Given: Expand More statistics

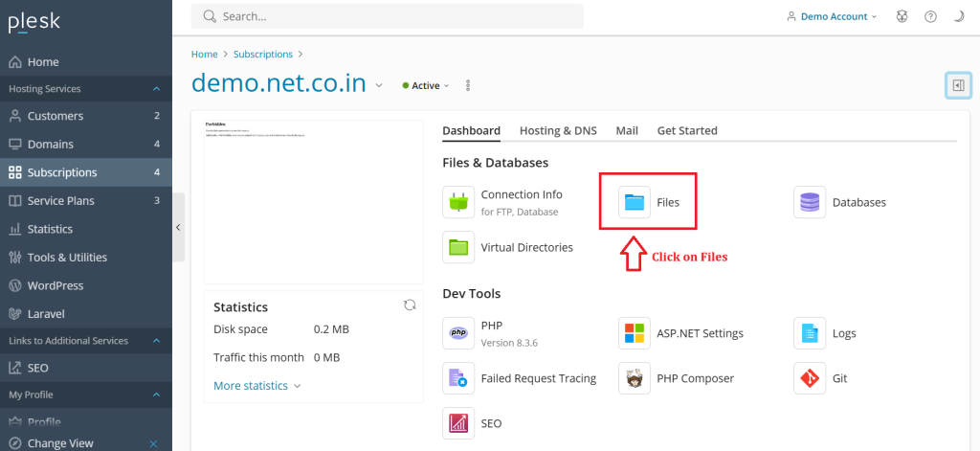Looking at the screenshot, I should tap(256, 386).
